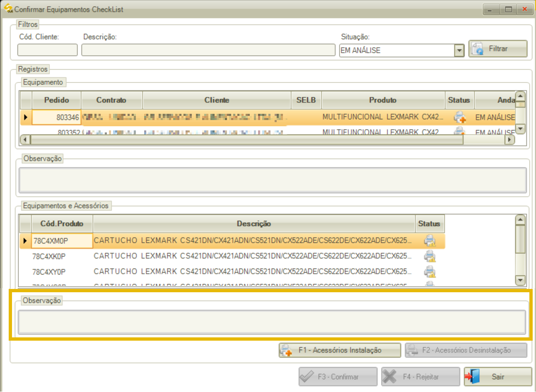536x392 pixels.
Task: Click second Observação text box
Action: (273, 322)
